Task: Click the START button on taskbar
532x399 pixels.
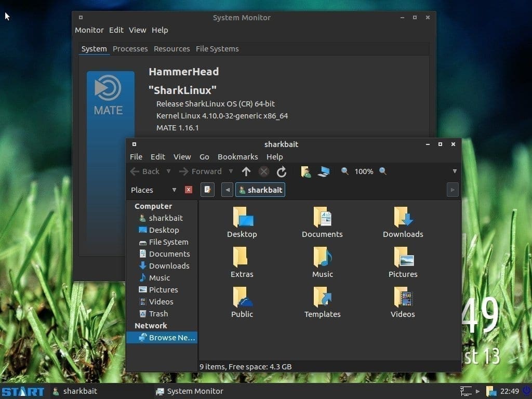Action: point(23,392)
